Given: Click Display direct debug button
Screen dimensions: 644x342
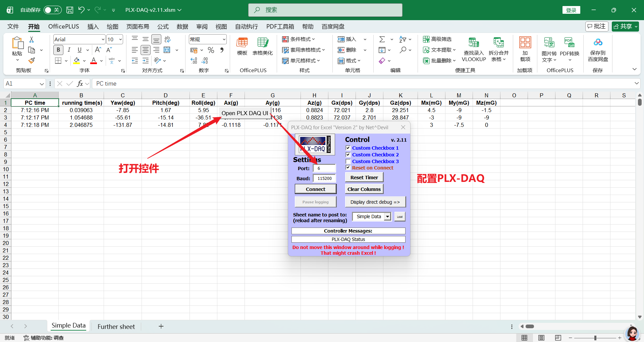Looking at the screenshot, I should click(x=375, y=202).
